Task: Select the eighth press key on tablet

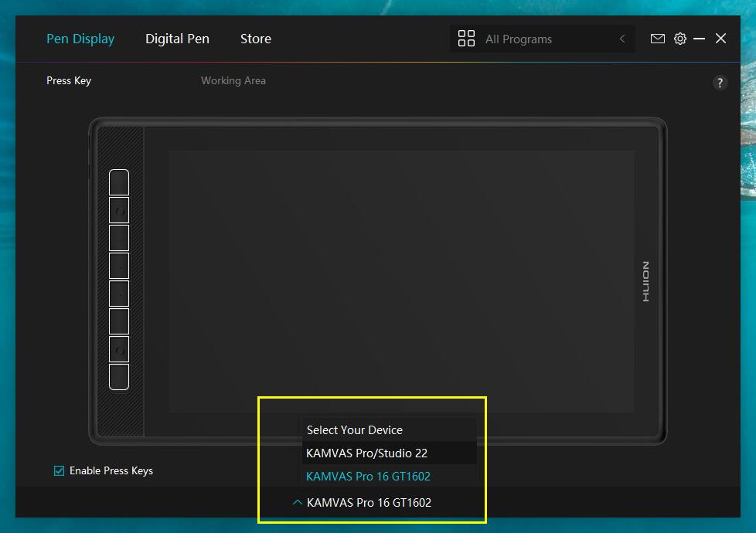Action: click(119, 377)
